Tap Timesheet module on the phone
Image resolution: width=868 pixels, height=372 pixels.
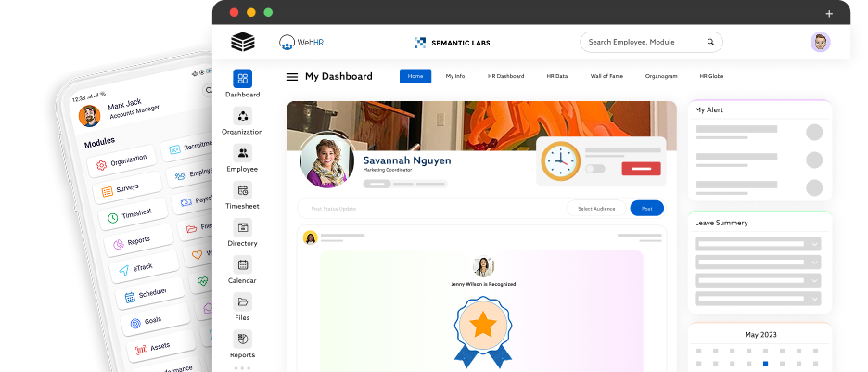click(133, 214)
